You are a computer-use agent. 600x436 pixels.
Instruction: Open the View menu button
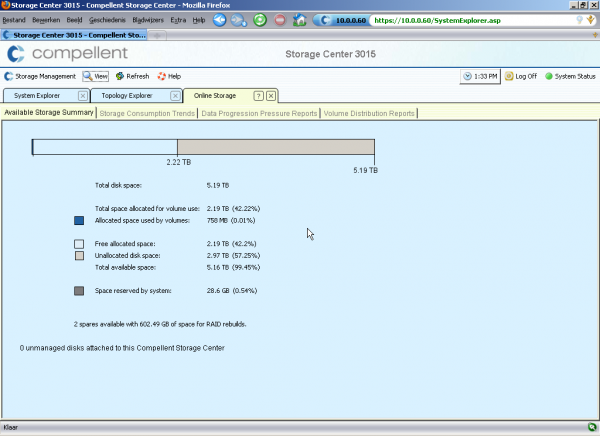click(x=96, y=77)
